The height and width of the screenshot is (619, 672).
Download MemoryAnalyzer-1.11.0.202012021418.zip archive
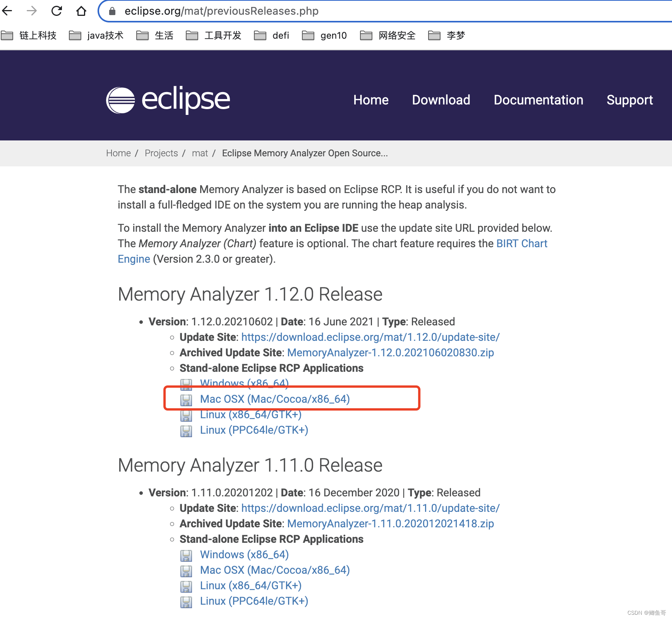pos(391,523)
